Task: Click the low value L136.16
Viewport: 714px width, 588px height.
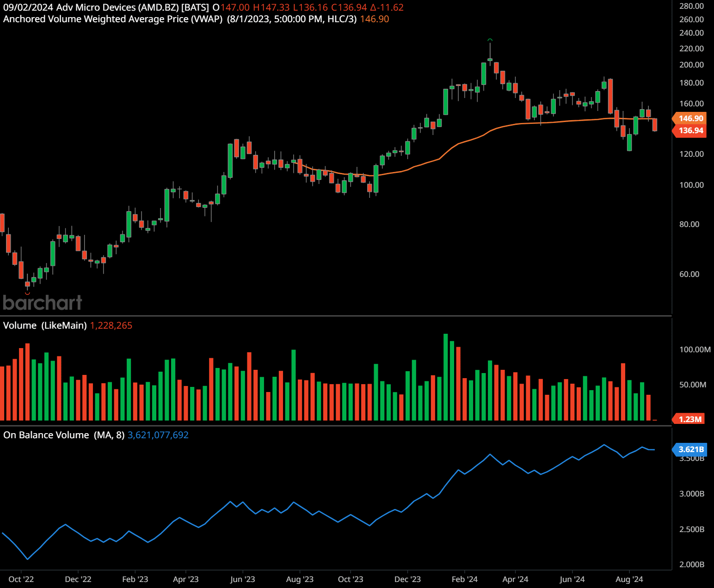Action: tap(310, 7)
